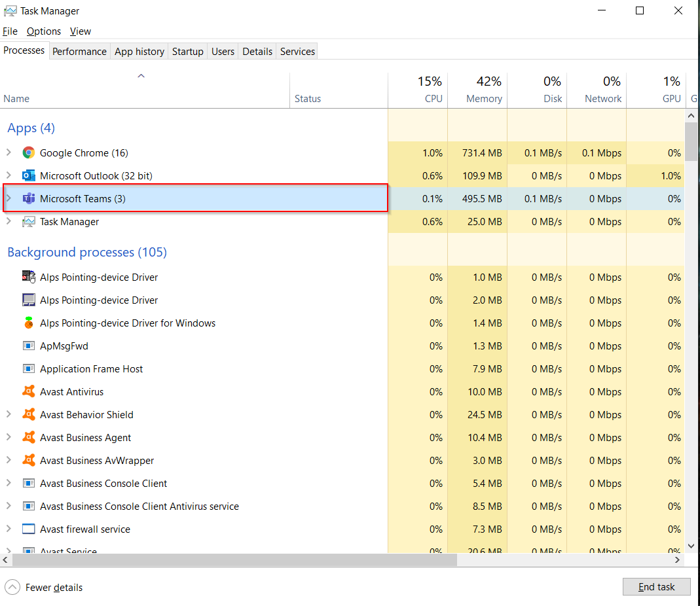The width and height of the screenshot is (700, 606).
Task: Open the Options menu
Action: click(44, 31)
